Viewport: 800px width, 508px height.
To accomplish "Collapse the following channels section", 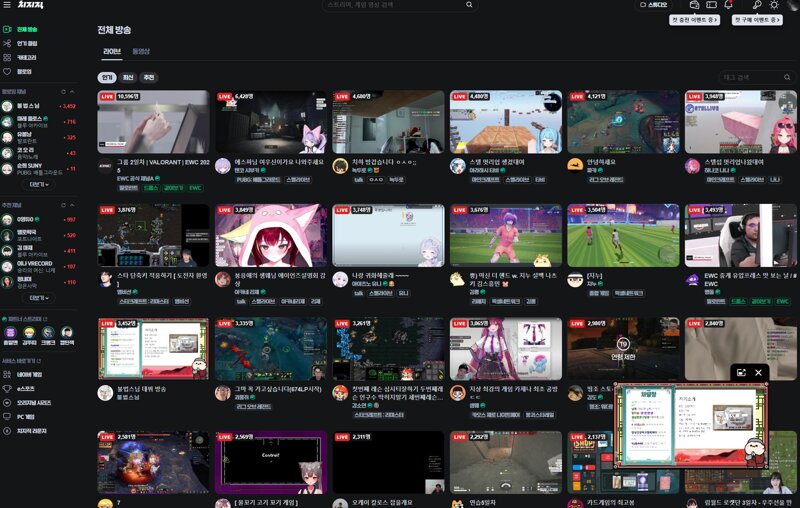I will pos(72,92).
